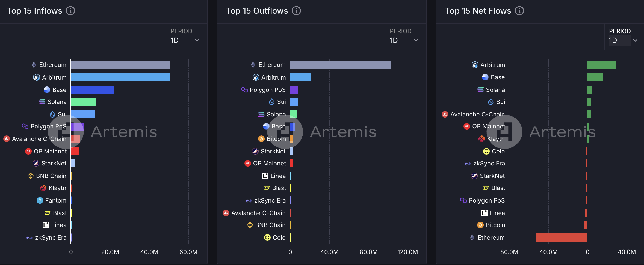Screen dimensions: 644x265
Task: Click the Fantom label in the Inflows chart
Action: pos(56,200)
